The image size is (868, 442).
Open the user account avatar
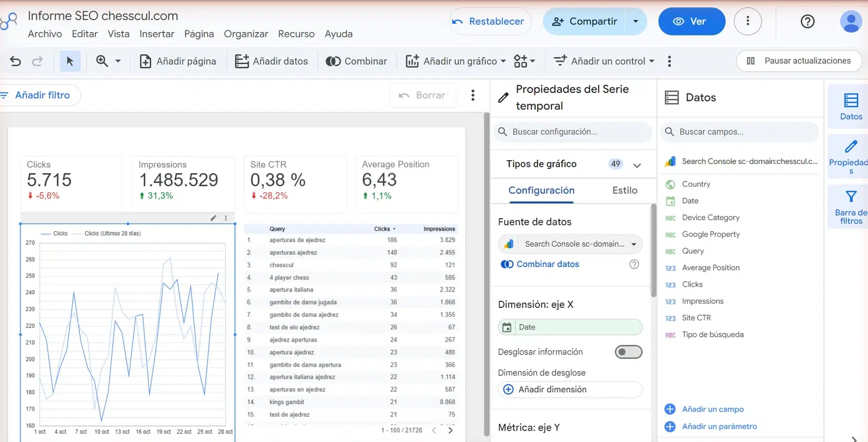(851, 21)
